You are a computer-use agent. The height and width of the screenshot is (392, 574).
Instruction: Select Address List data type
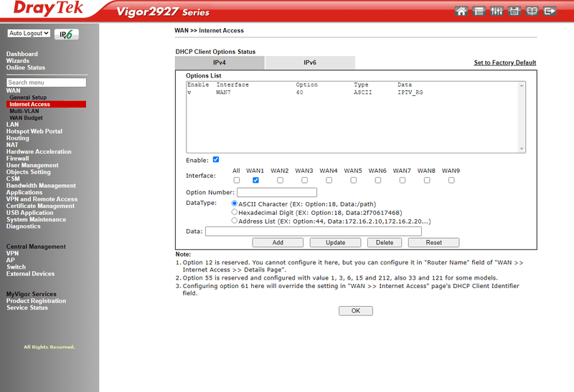pos(235,221)
